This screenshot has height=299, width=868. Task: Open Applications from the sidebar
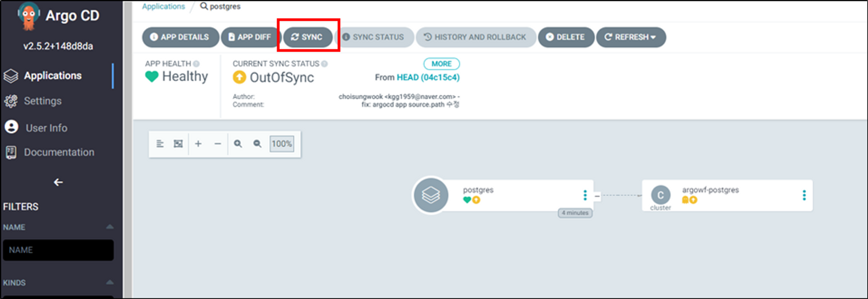(x=53, y=75)
